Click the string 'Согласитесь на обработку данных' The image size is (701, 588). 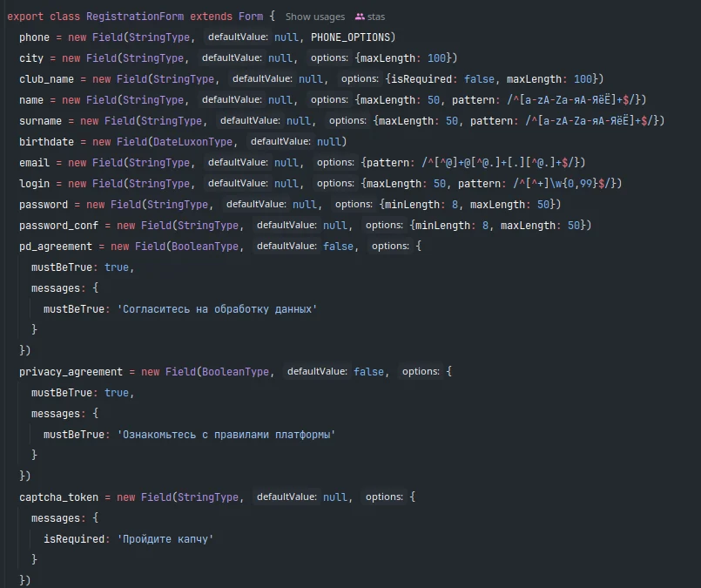(x=217, y=309)
